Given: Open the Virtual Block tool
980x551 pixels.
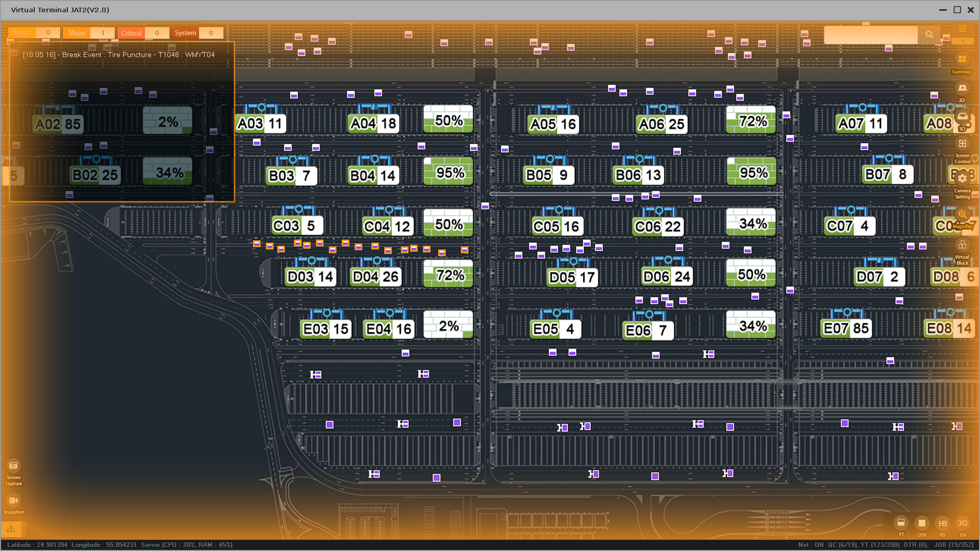Looking at the screenshot, I should pos(962,245).
